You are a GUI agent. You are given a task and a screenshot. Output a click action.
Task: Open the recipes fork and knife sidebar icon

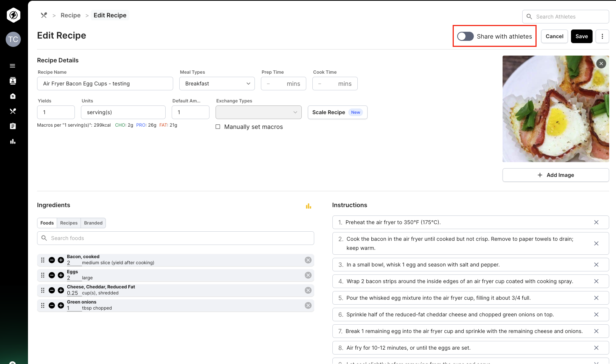point(13,111)
